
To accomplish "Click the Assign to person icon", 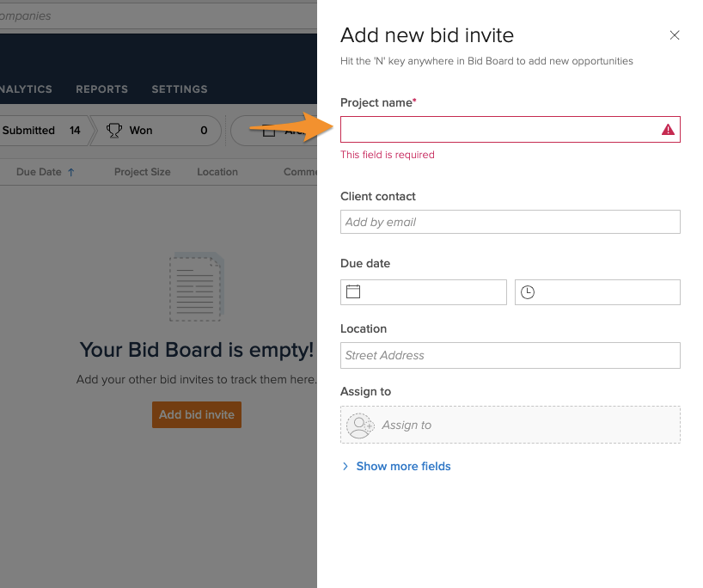I will (x=359, y=426).
